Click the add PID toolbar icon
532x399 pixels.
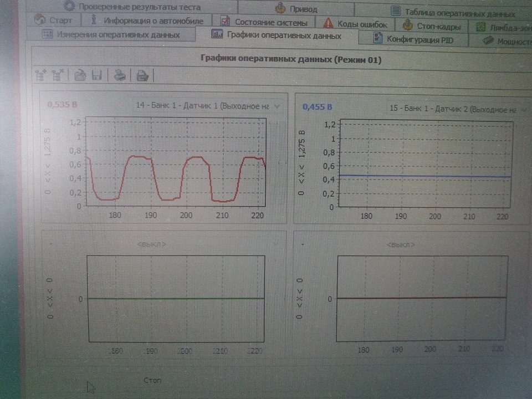click(41, 75)
